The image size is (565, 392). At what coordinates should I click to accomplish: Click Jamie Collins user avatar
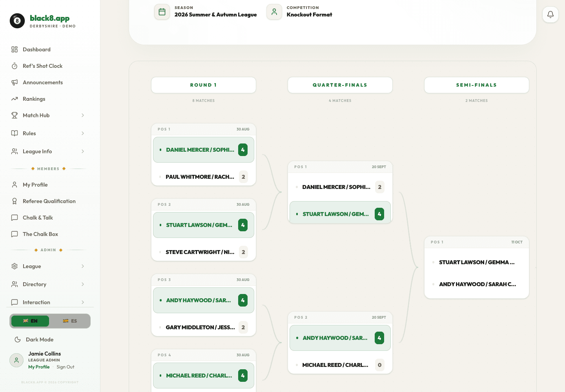pos(16,360)
